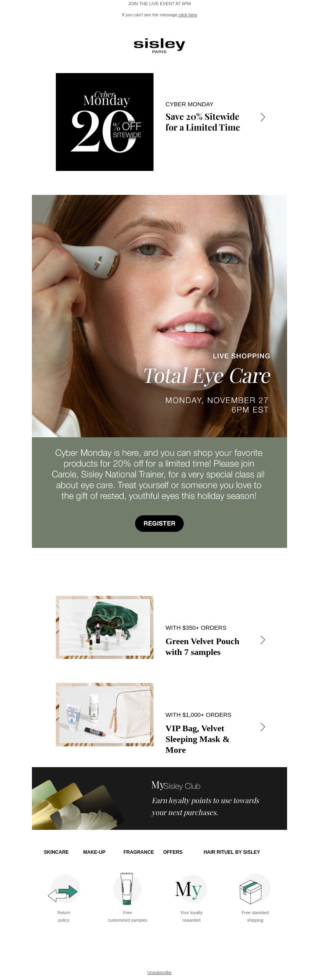
Task: Open chevron next to VIP Bag offer
Action: (x=263, y=727)
